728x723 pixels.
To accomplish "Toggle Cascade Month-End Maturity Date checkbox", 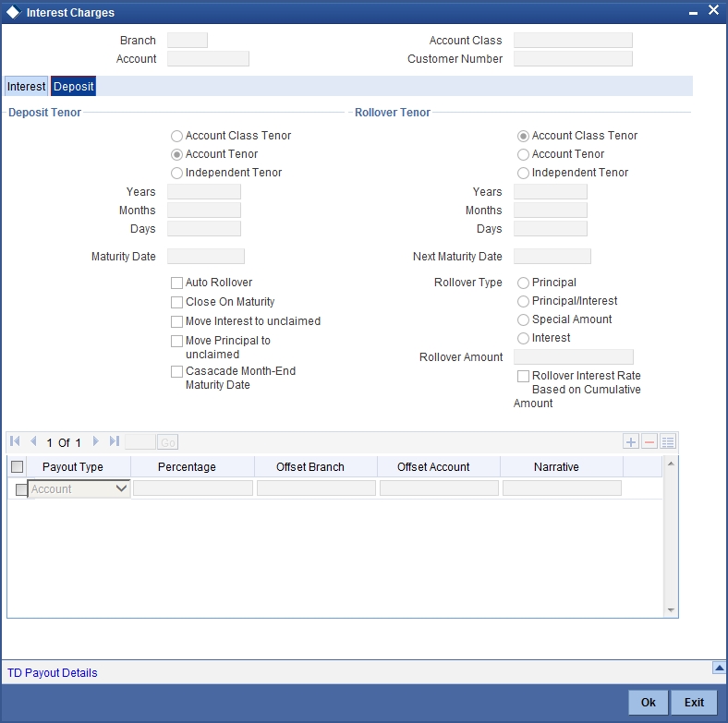I will click(176, 372).
